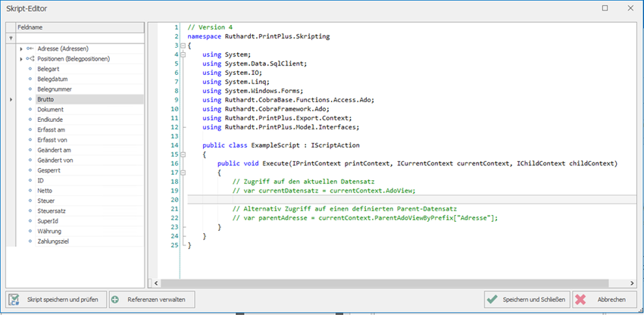Expand the Adresse (Adressen) tree node

(21, 49)
